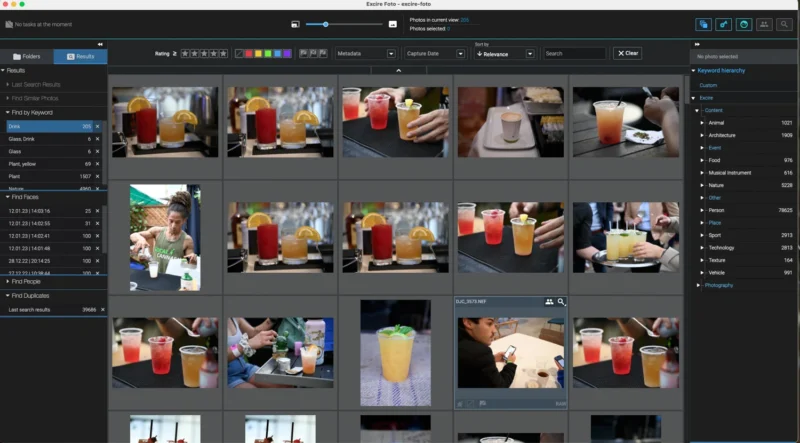This screenshot has width=800, height=443.
Task: Open the Custom keyword hierarchy link
Action: (x=708, y=85)
